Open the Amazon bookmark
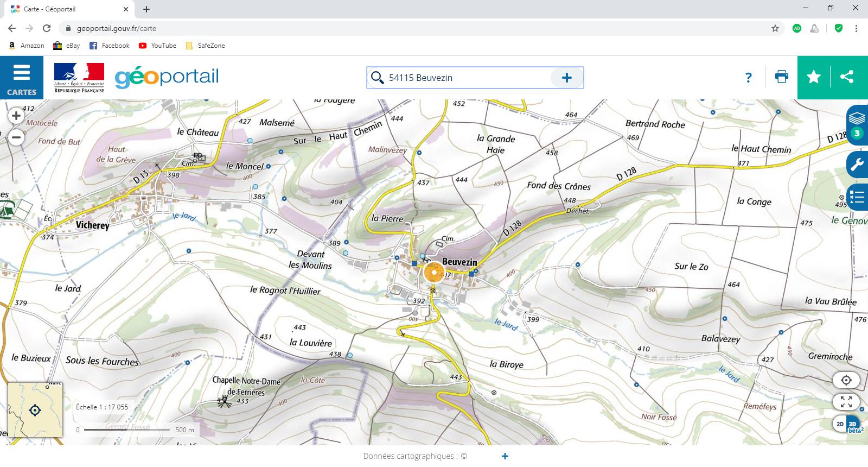 [x=26, y=46]
